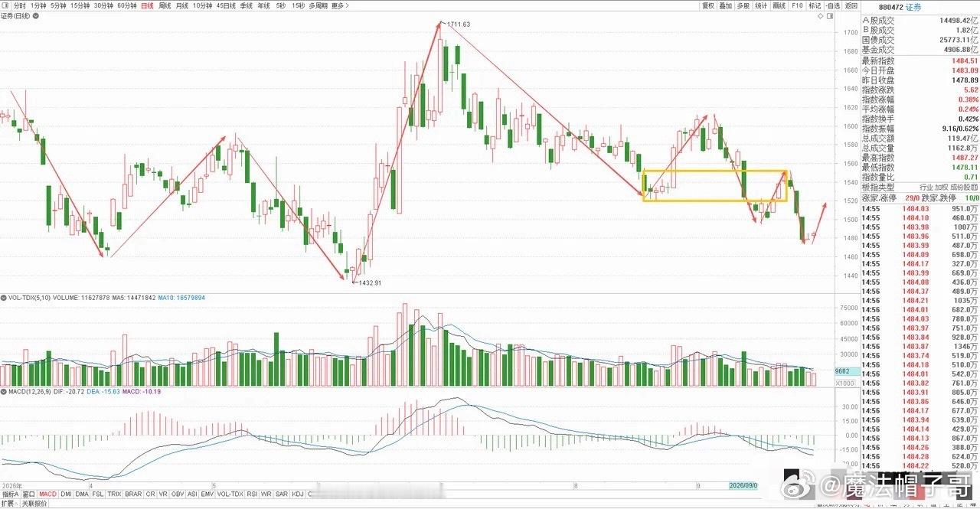980x509 pixels.
Task: Click the 叠加 overlay button
Action: pos(726,5)
